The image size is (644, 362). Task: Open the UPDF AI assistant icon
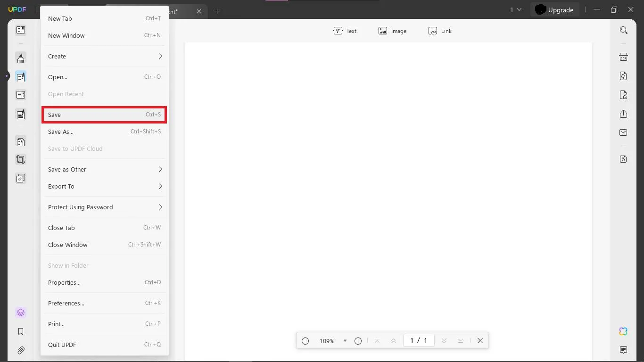click(623, 331)
